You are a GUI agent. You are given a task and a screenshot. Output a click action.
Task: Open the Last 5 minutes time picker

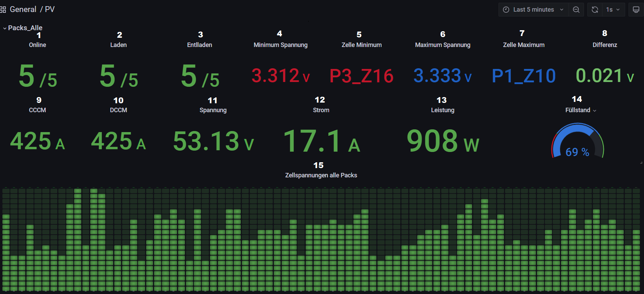point(534,10)
